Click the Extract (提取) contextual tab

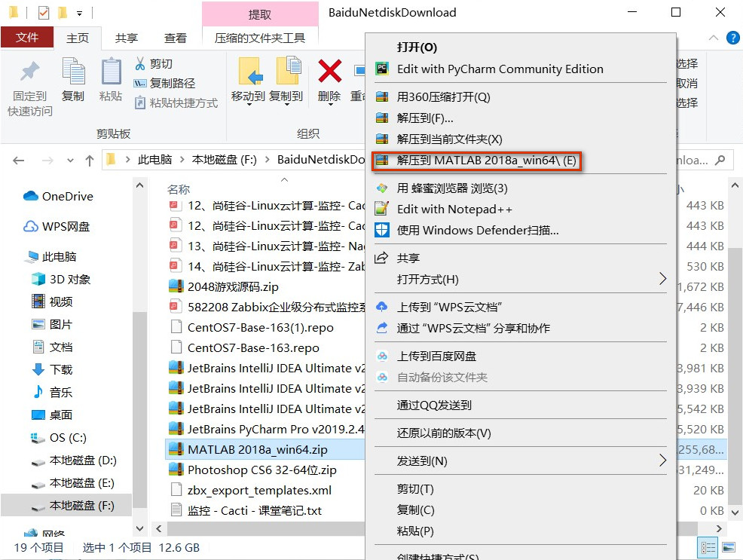[x=260, y=14]
